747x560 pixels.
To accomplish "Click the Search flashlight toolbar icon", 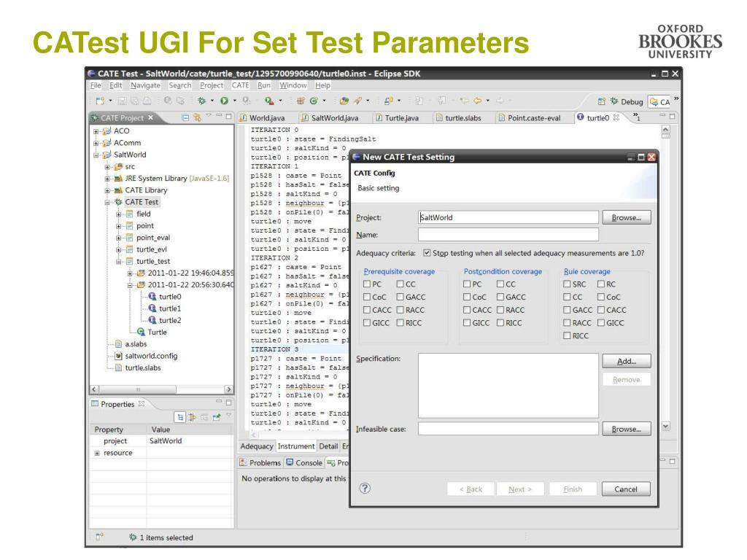I will tap(357, 101).
